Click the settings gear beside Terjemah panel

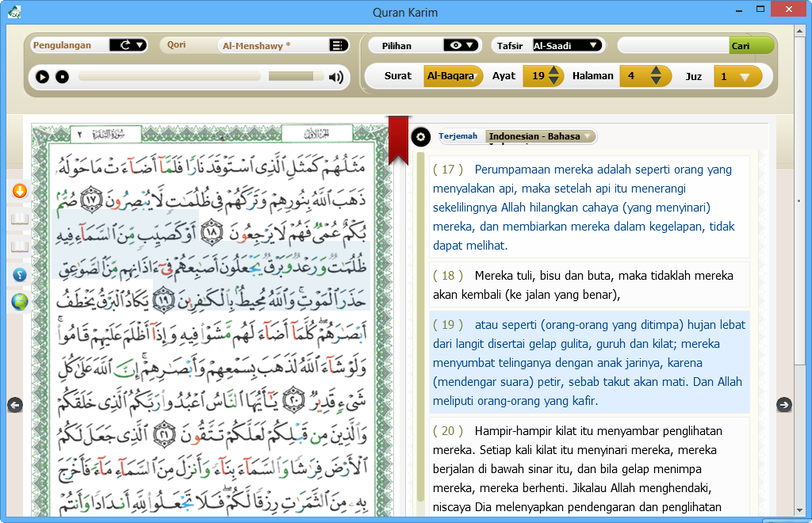pyautogui.click(x=419, y=136)
